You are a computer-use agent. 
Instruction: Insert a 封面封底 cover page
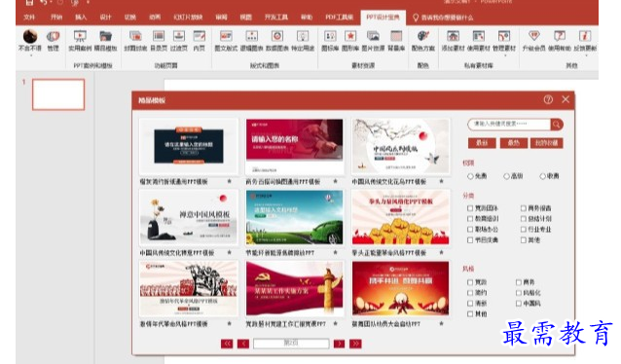coord(135,41)
